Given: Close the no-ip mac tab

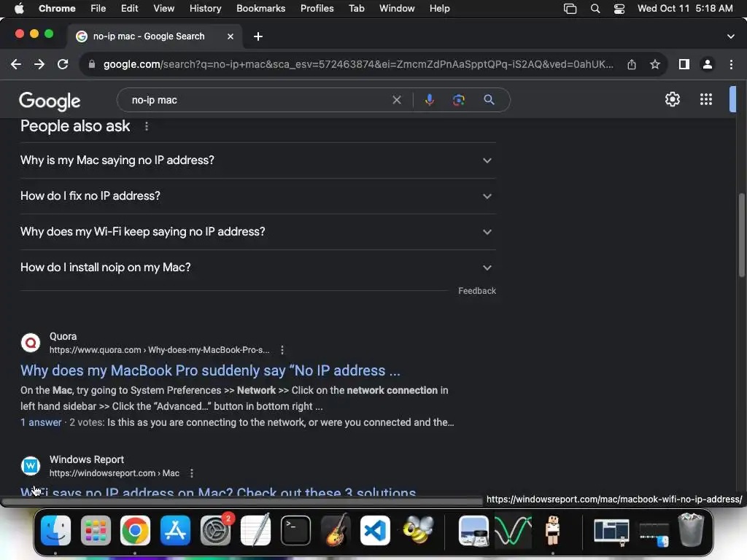Looking at the screenshot, I should coord(231,36).
